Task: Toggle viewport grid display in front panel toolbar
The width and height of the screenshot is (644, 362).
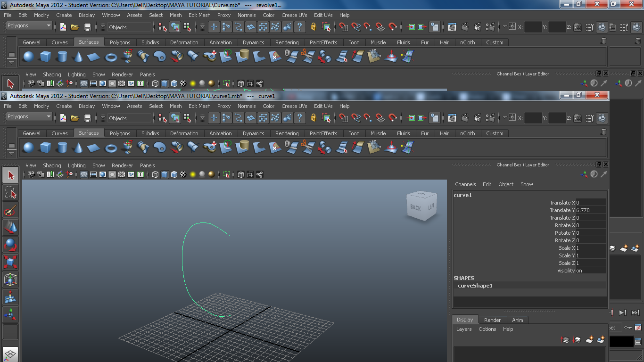Action: coord(84,174)
